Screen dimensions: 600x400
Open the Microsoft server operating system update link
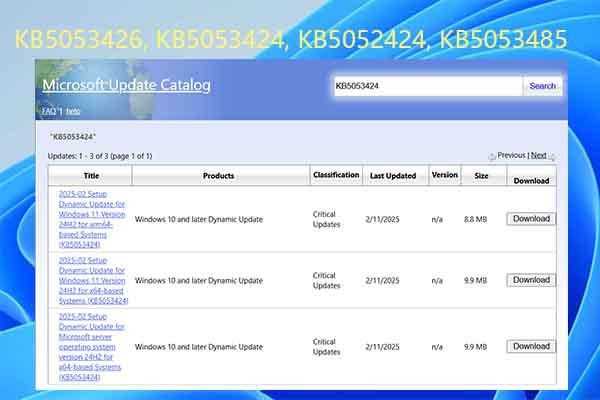(x=92, y=346)
